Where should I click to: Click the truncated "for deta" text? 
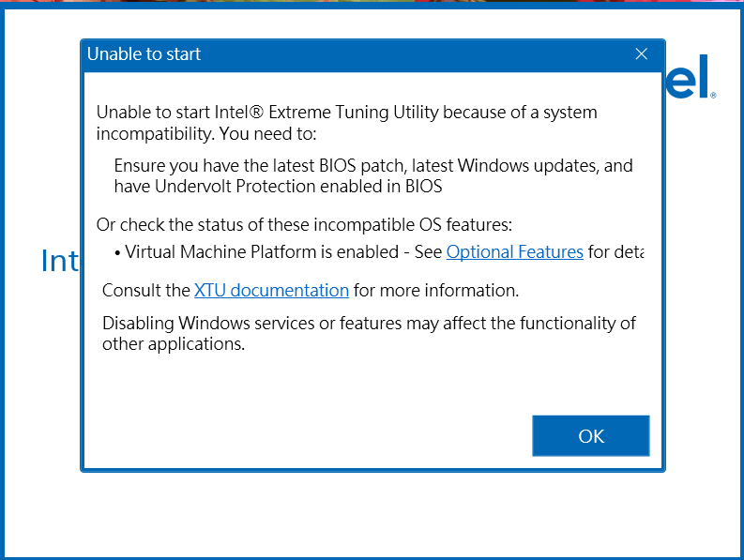coord(616,251)
